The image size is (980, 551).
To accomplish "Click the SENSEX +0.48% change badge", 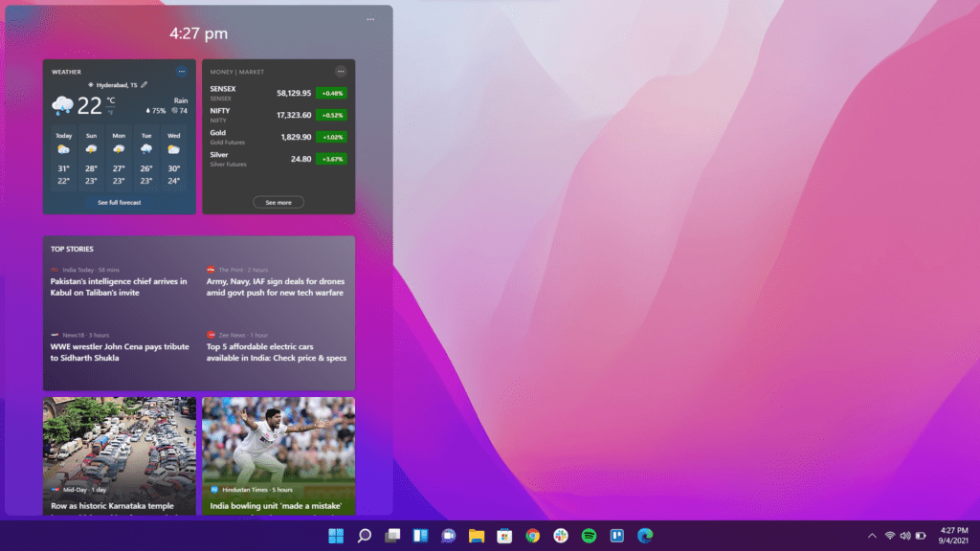I will pos(332,93).
